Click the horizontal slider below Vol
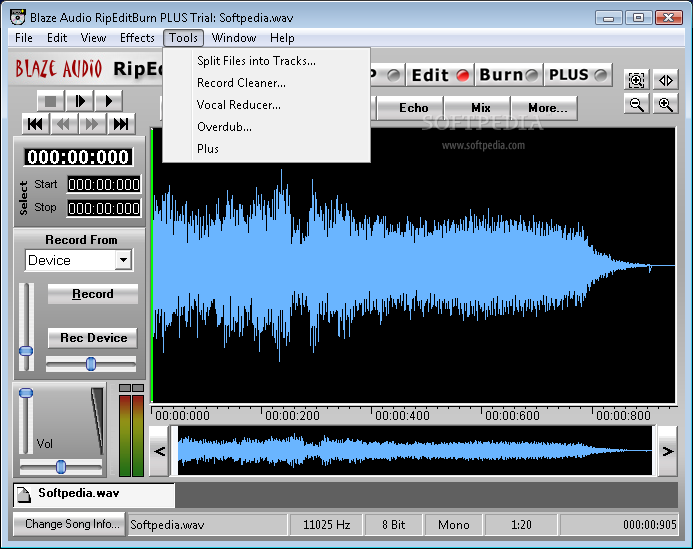Viewport: 693px width, 549px height. (x=61, y=467)
